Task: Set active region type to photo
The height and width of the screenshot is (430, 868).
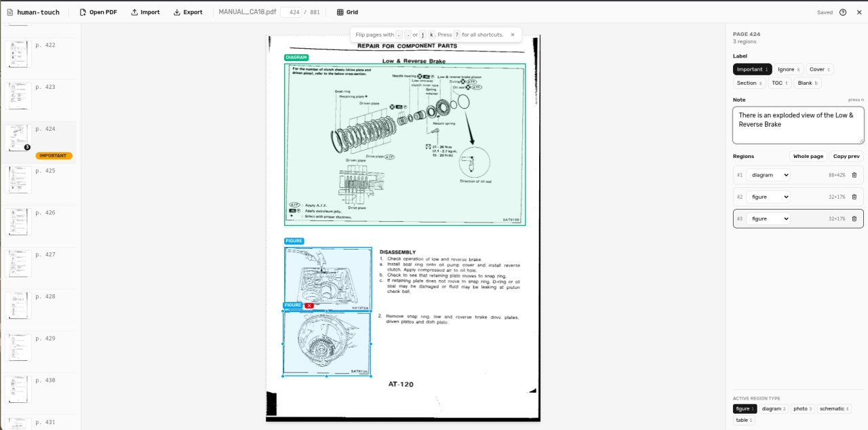Action: point(803,409)
